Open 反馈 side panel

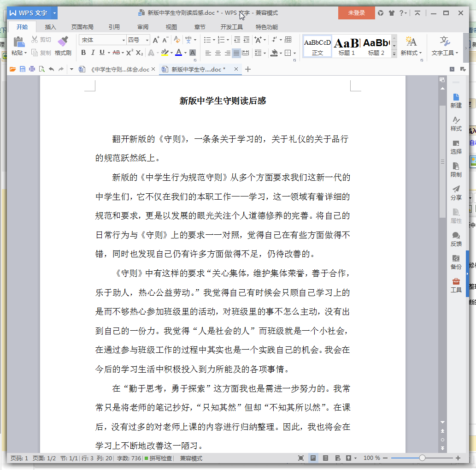tap(456, 239)
